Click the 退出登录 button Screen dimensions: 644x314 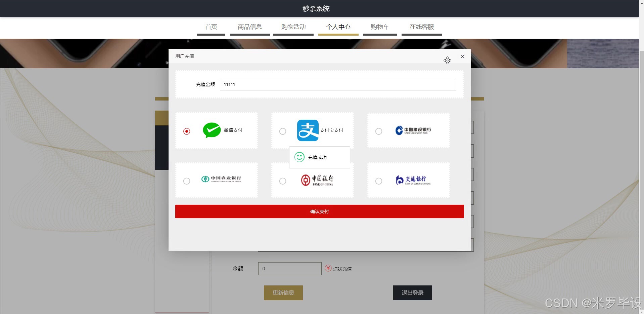pyautogui.click(x=413, y=293)
